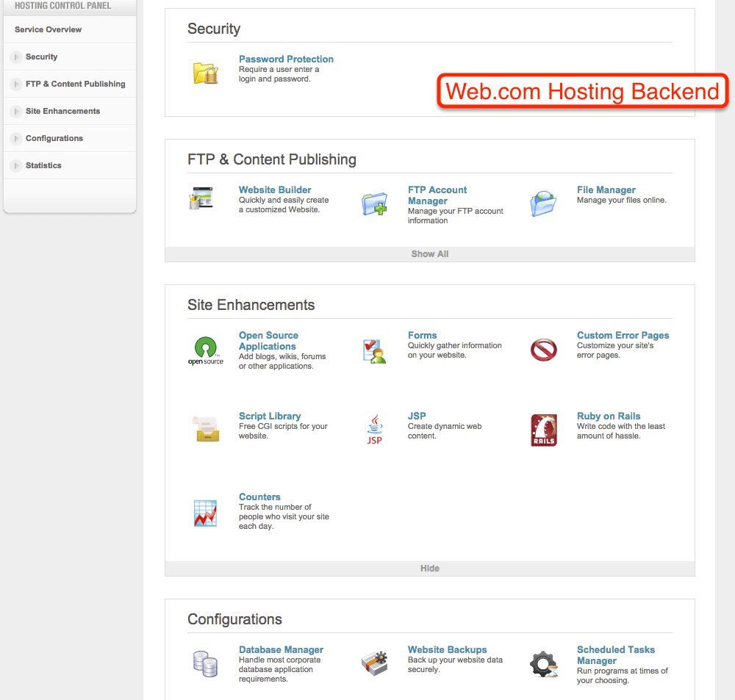
Task: Expand the Security sidebar arrow
Action: (x=16, y=57)
